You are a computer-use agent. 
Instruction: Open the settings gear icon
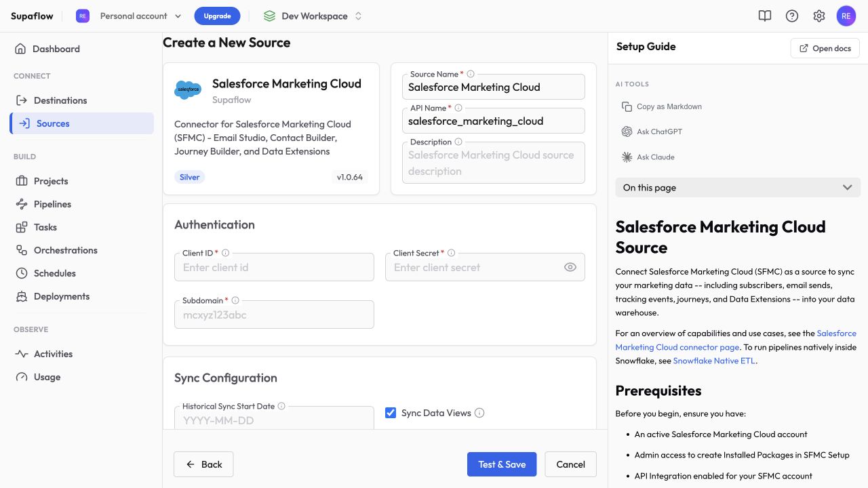click(x=819, y=16)
